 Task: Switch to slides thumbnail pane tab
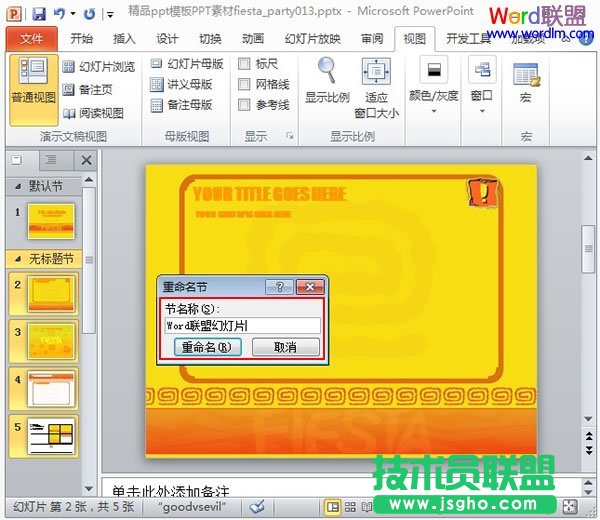click(x=17, y=160)
